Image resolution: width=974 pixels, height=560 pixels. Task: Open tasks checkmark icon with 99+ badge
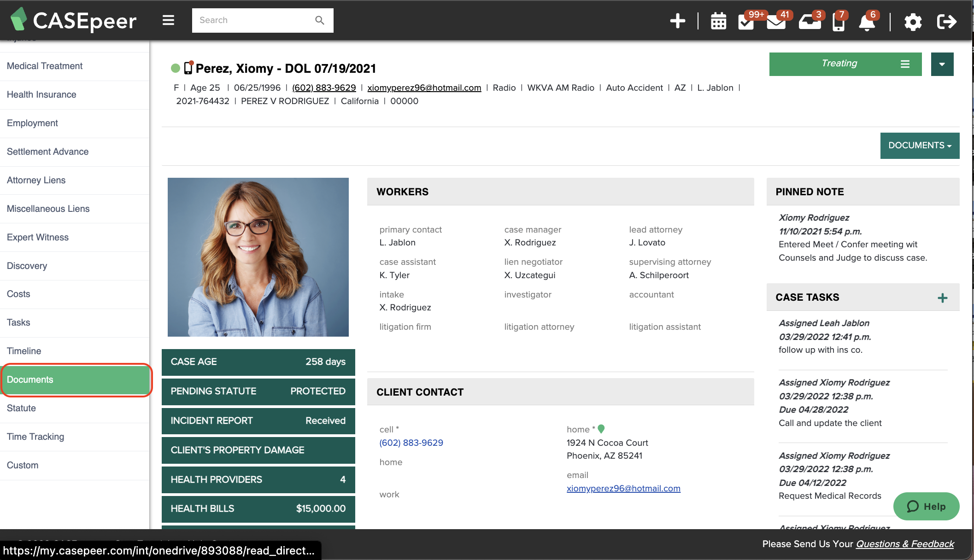[x=746, y=21]
